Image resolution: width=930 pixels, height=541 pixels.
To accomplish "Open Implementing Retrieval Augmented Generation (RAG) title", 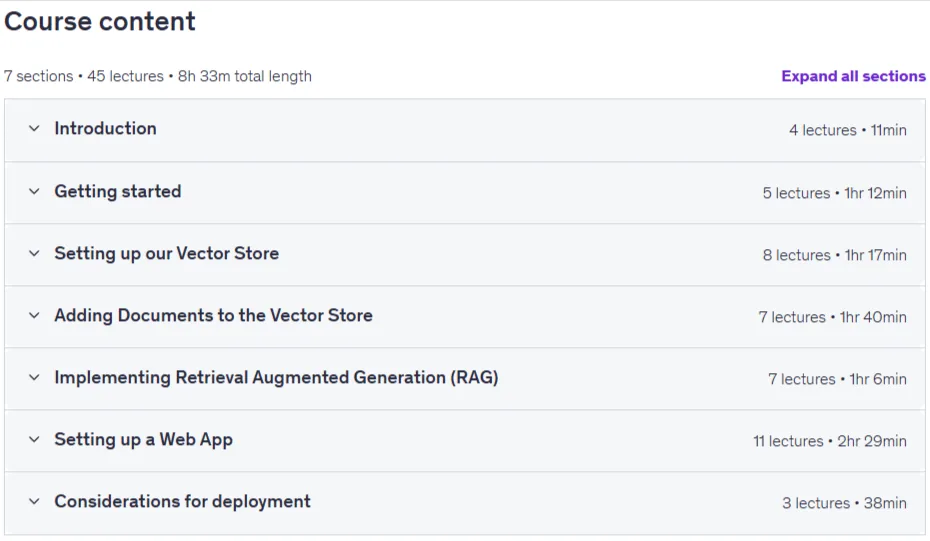I will [x=276, y=377].
